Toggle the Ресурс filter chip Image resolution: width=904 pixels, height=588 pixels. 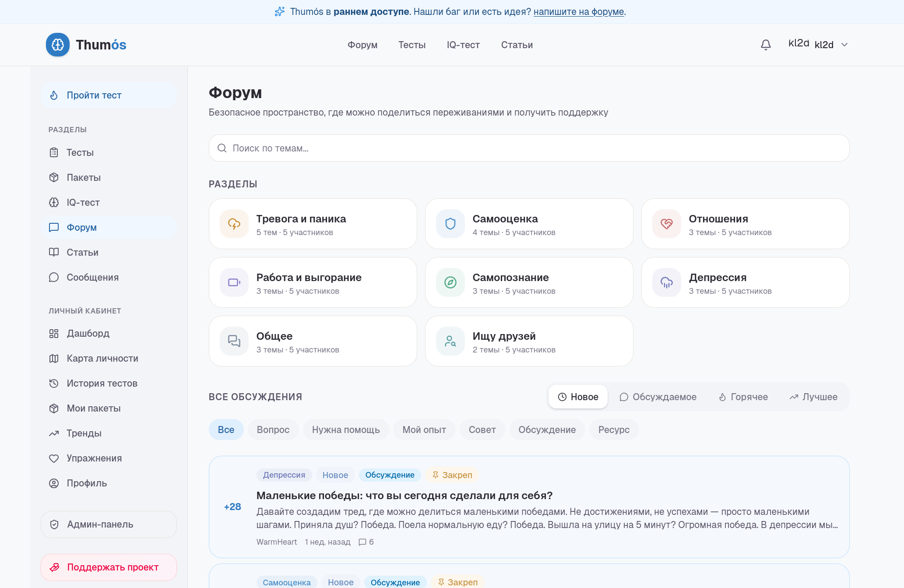point(614,430)
